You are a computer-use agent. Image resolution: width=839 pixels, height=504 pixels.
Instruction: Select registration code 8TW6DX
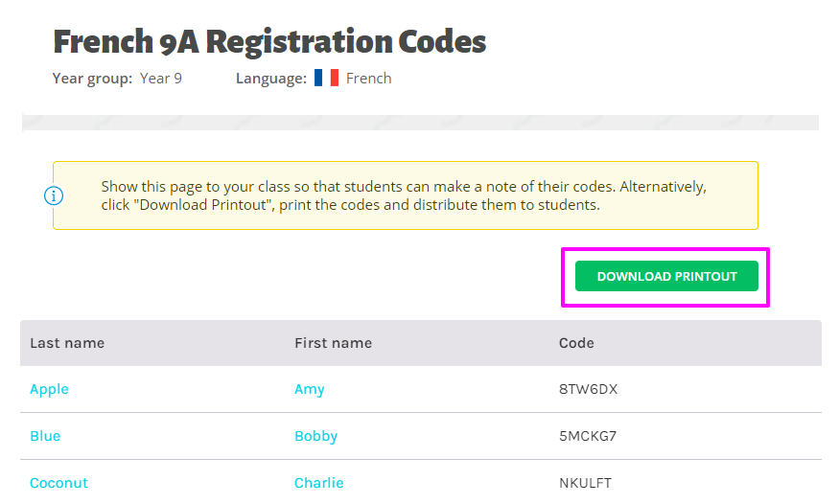tap(588, 389)
